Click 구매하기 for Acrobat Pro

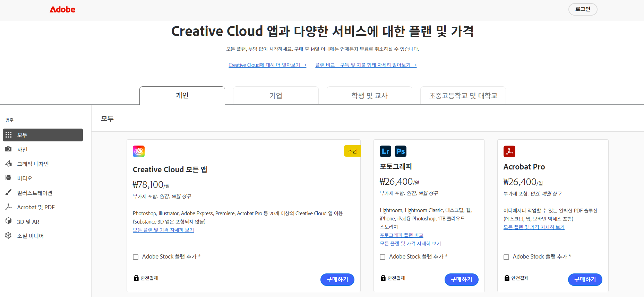585,279
